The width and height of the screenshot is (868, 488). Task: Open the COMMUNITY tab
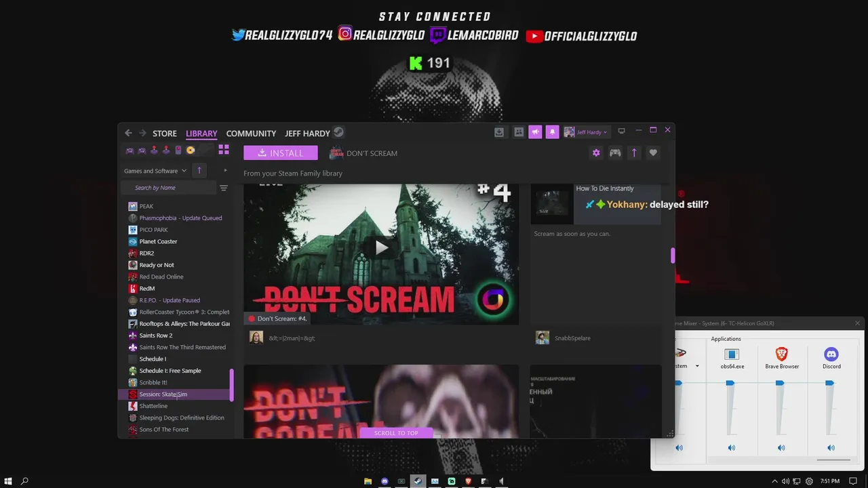coord(251,134)
